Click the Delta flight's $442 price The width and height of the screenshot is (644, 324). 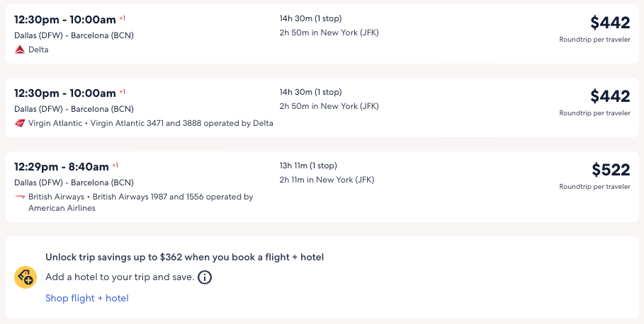click(x=610, y=23)
